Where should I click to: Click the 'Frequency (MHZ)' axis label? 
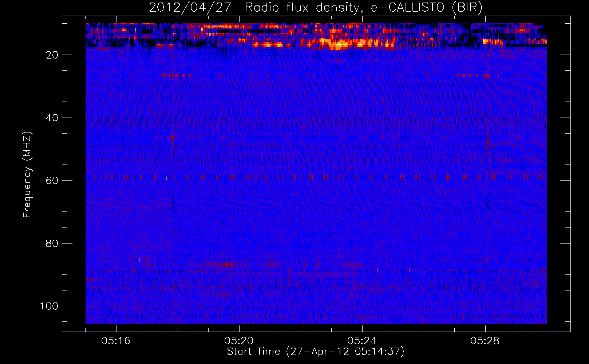(28, 175)
